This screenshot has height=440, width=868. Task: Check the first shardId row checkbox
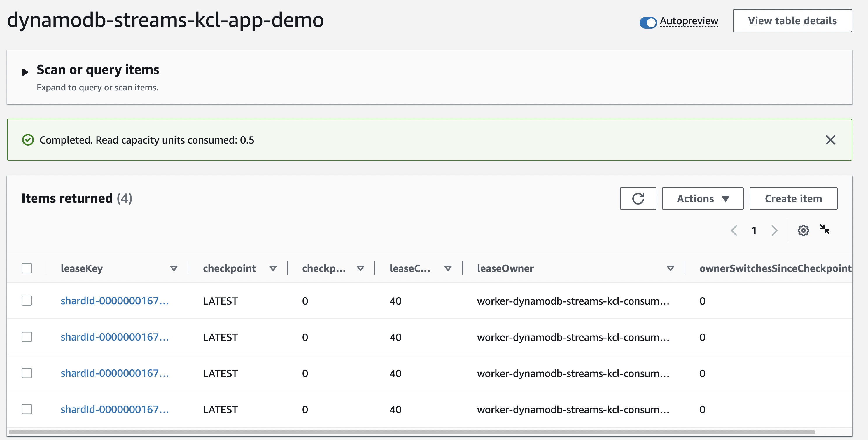(27, 301)
